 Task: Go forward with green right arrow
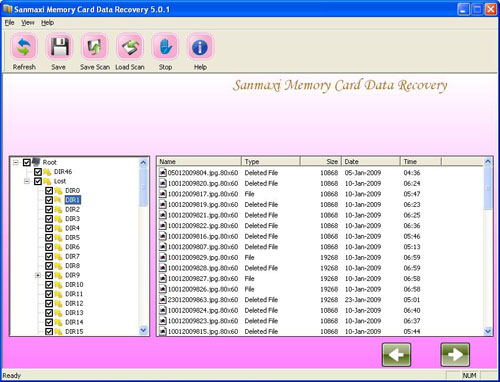point(455,354)
